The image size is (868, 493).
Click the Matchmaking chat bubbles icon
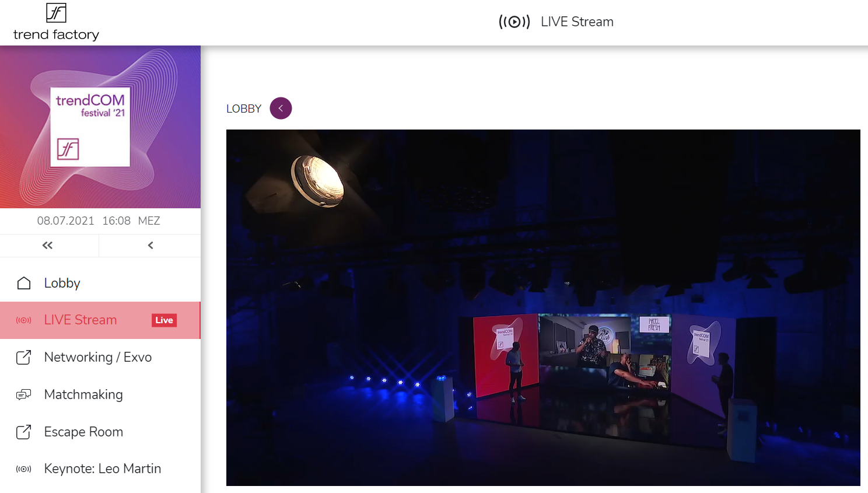(x=24, y=395)
